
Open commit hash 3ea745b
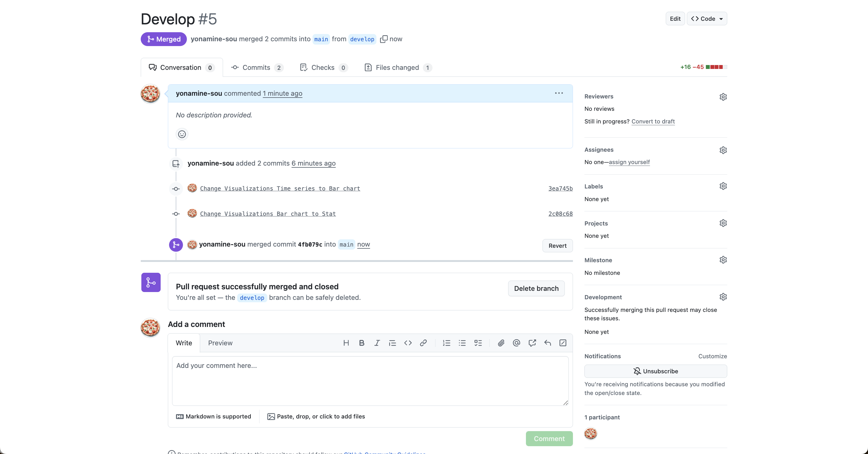[x=560, y=188]
